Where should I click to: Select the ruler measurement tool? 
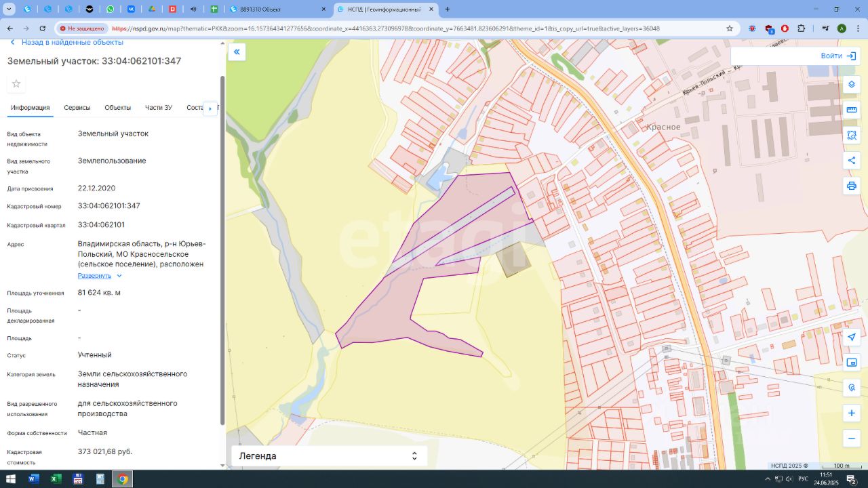(852, 110)
